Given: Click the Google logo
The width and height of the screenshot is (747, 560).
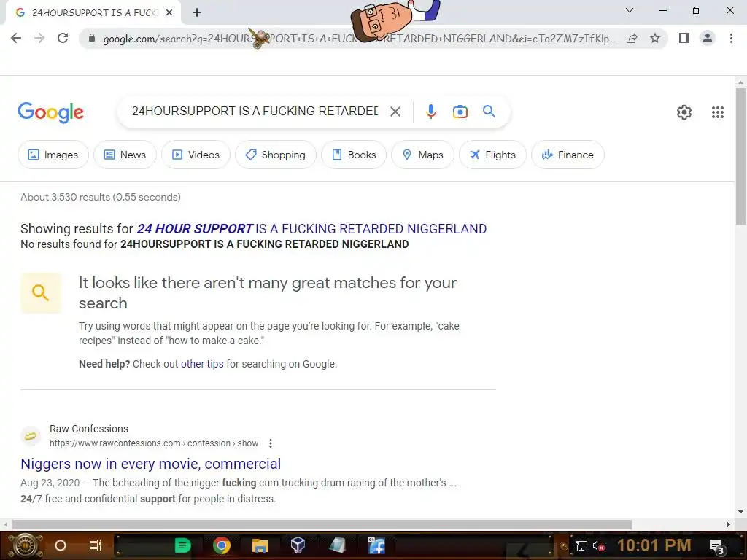Looking at the screenshot, I should (50, 112).
